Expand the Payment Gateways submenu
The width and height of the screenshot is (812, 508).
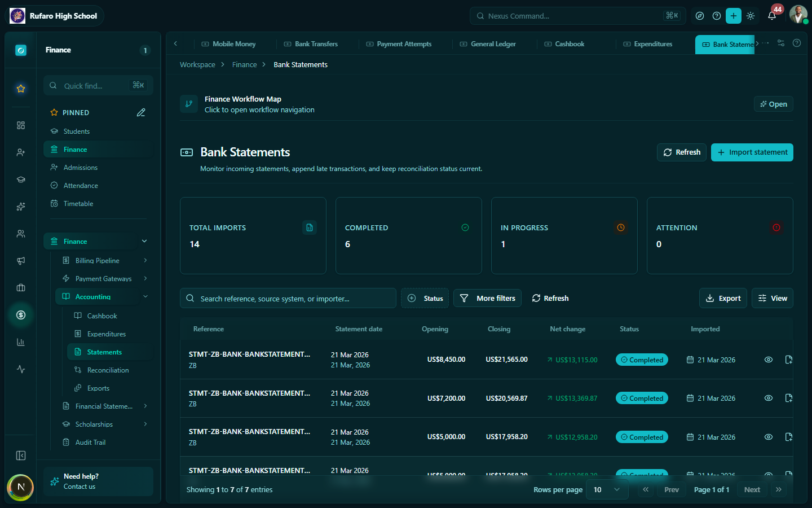[145, 278]
